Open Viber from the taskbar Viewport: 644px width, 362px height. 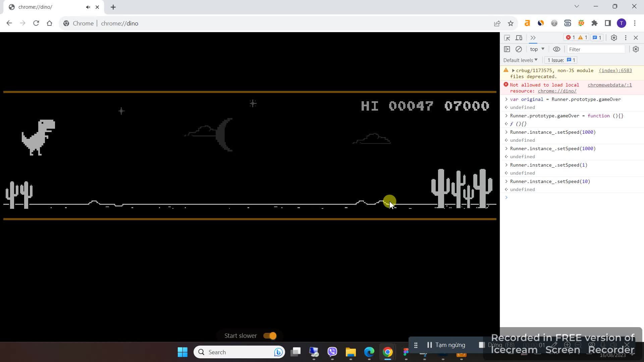tap(332, 352)
